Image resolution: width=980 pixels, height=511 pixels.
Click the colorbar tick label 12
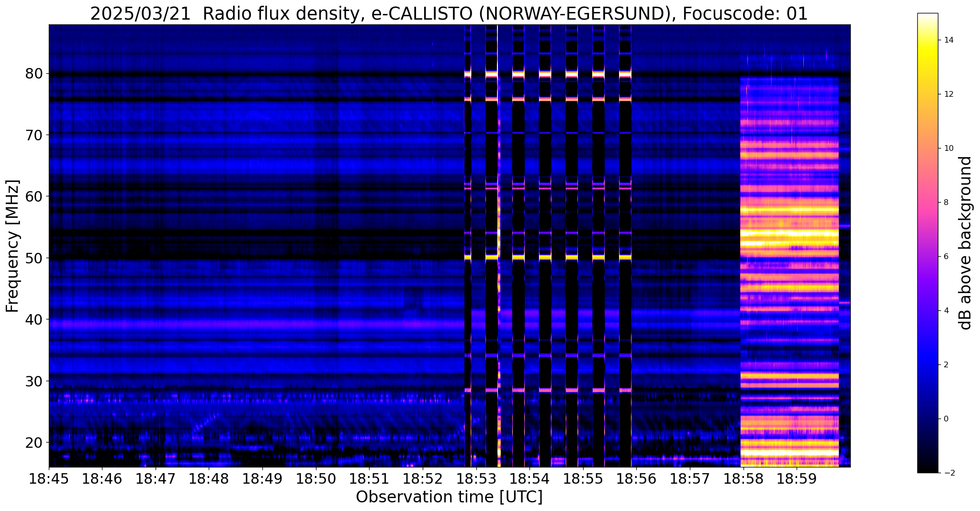coord(948,94)
